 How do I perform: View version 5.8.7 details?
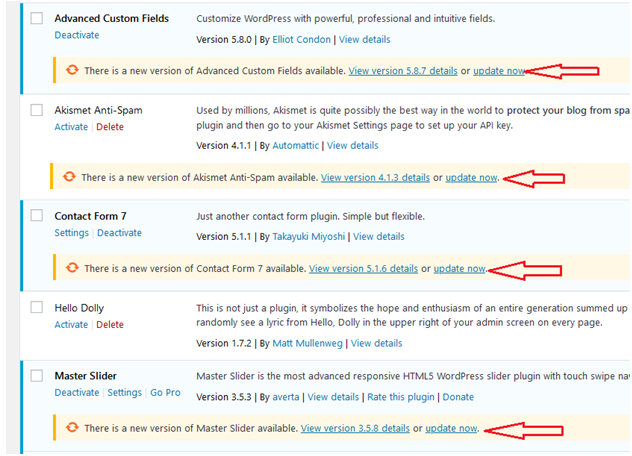click(403, 71)
